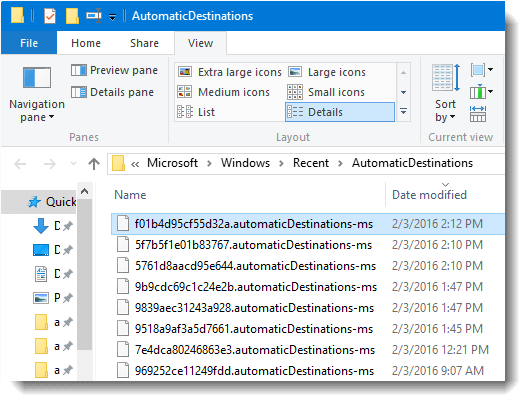Click Windows in the address breadcrumb
The height and width of the screenshot is (406, 530).
[245, 163]
